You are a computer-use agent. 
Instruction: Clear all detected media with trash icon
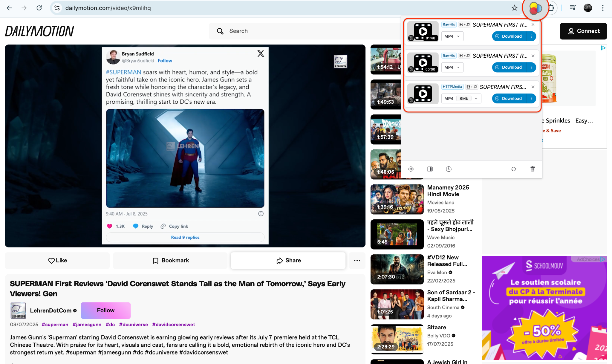(x=532, y=169)
